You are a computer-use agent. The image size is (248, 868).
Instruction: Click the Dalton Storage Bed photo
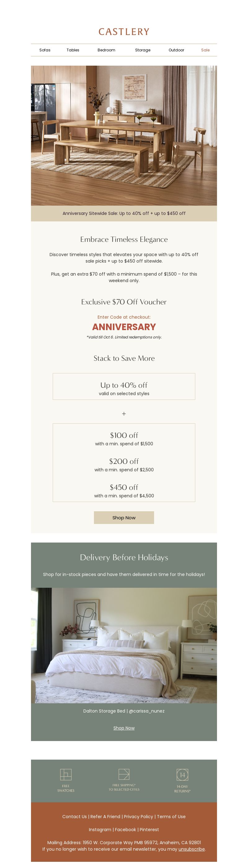pos(124,645)
